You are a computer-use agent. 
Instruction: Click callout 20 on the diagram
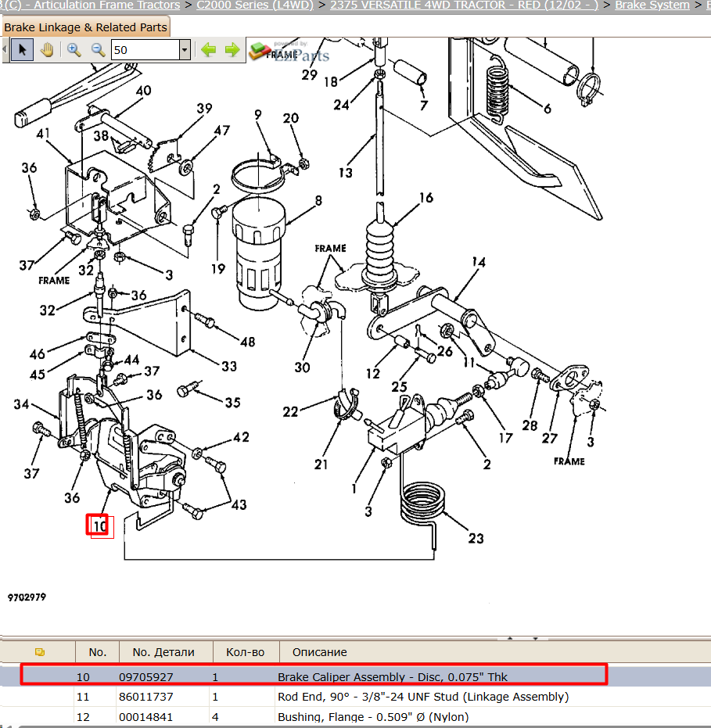(291, 118)
